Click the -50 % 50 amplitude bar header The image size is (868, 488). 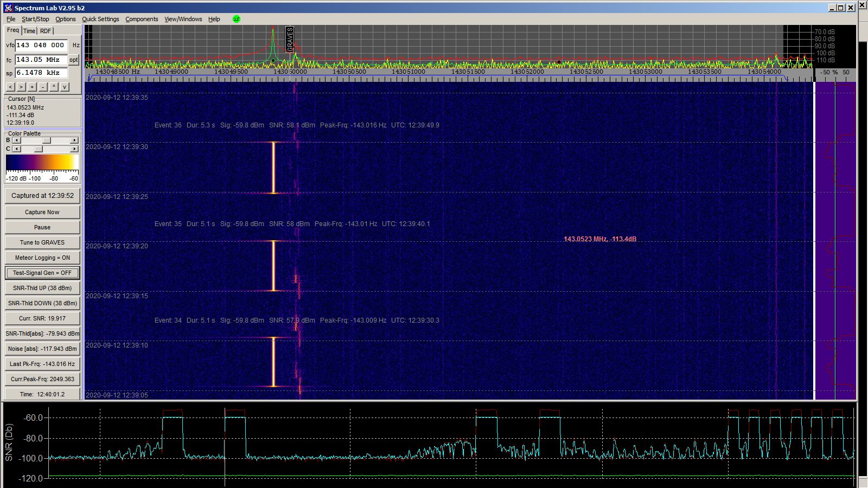coord(835,72)
